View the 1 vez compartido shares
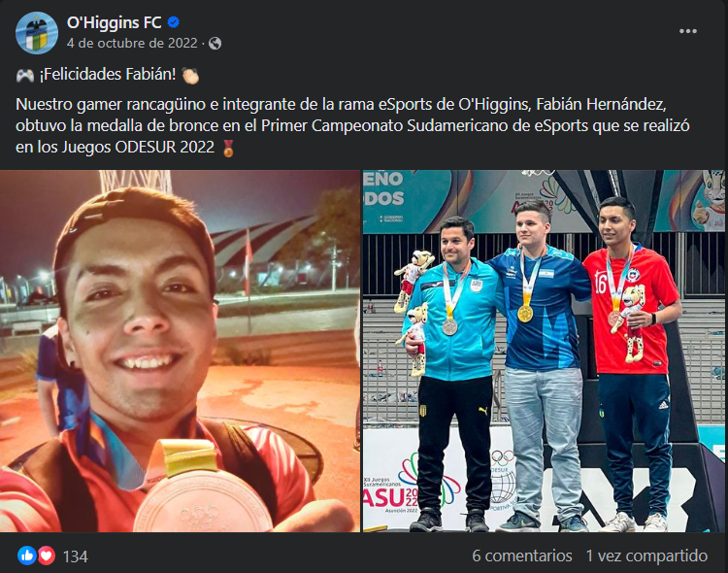The height and width of the screenshot is (573, 728). pyautogui.click(x=646, y=556)
